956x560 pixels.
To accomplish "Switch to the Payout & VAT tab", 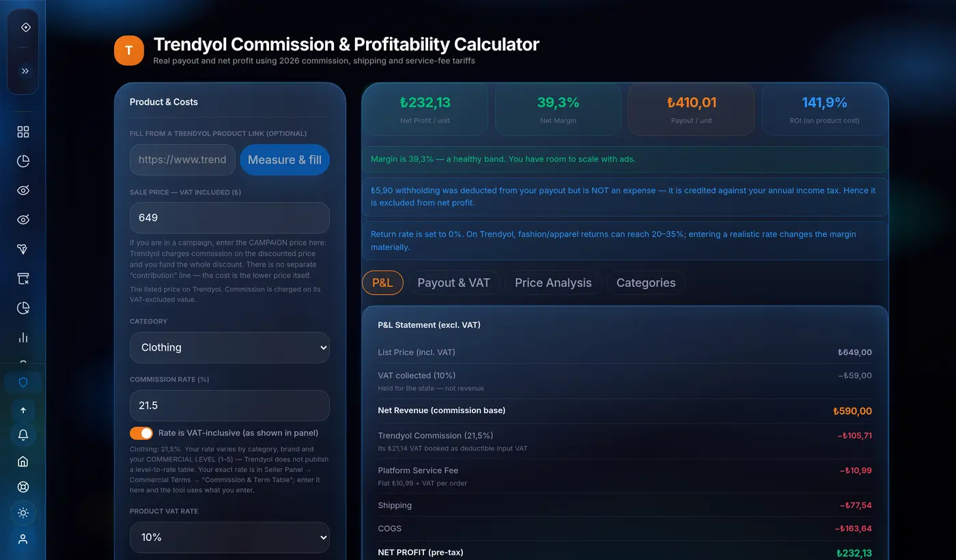I will [x=453, y=283].
